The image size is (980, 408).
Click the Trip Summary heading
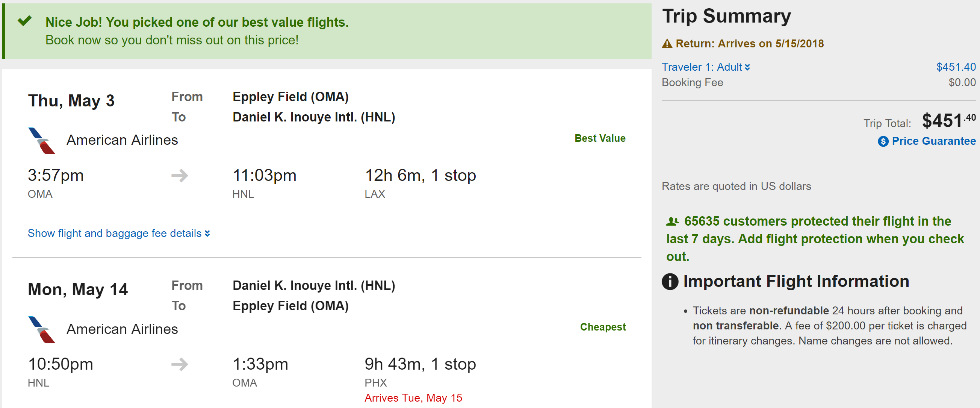(726, 17)
